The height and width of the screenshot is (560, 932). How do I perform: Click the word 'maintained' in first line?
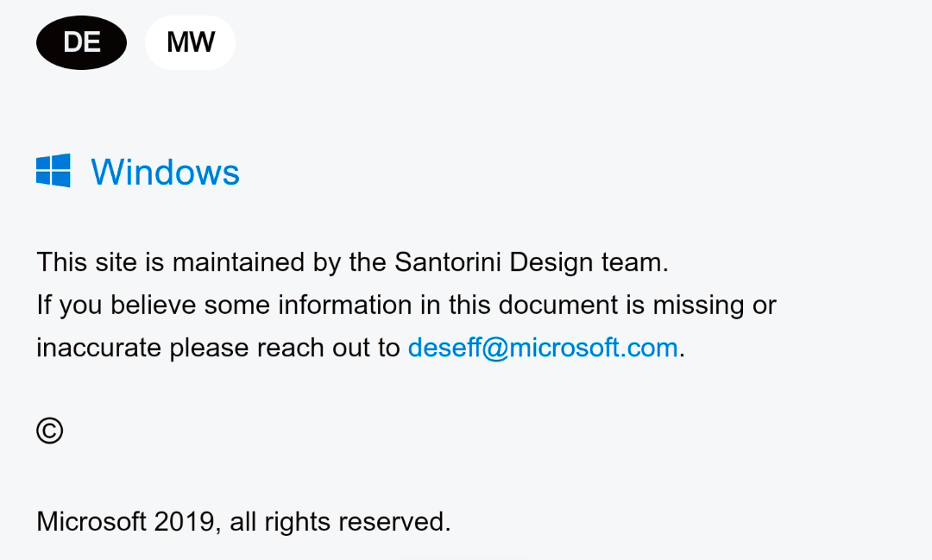239,262
